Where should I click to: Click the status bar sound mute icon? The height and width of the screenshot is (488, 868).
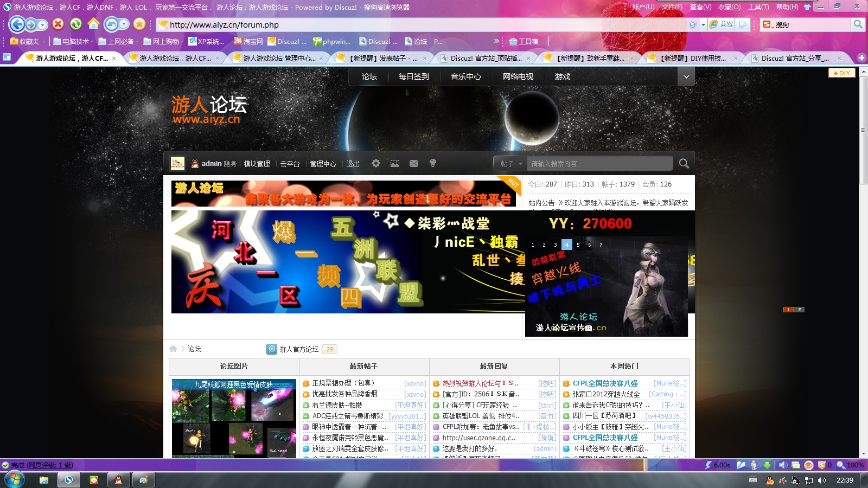783,465
